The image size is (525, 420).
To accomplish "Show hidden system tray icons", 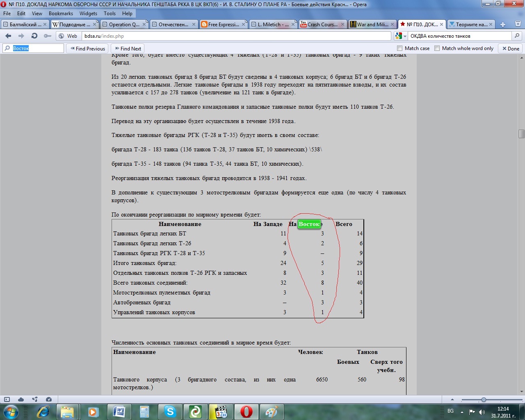I will coord(462,412).
